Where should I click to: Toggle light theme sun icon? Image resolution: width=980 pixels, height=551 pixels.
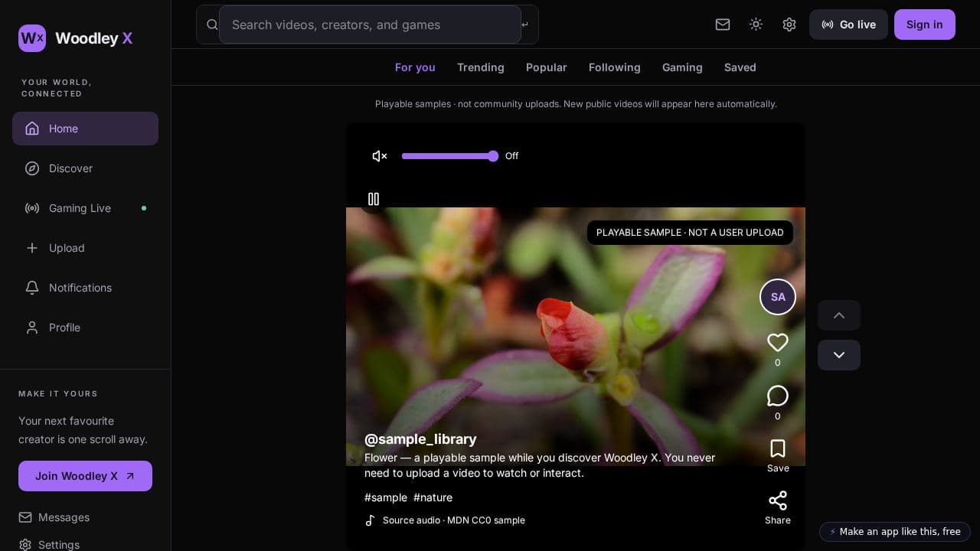click(756, 24)
